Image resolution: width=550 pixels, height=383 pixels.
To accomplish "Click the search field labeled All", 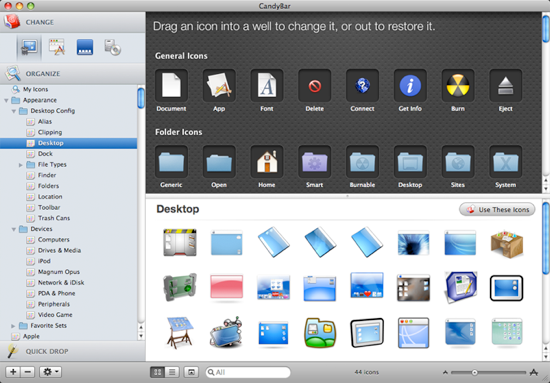I will click(248, 372).
